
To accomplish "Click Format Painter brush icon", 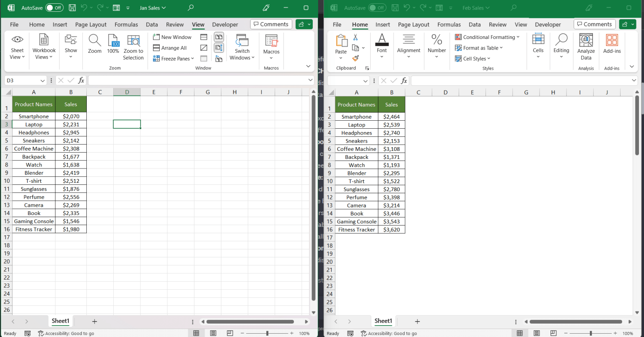I will pos(356,58).
